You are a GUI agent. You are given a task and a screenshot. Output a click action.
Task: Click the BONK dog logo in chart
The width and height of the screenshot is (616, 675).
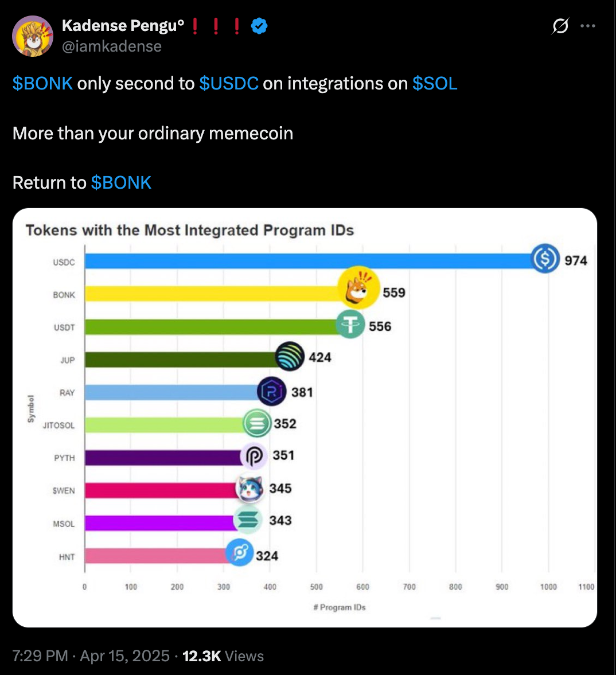pos(358,288)
